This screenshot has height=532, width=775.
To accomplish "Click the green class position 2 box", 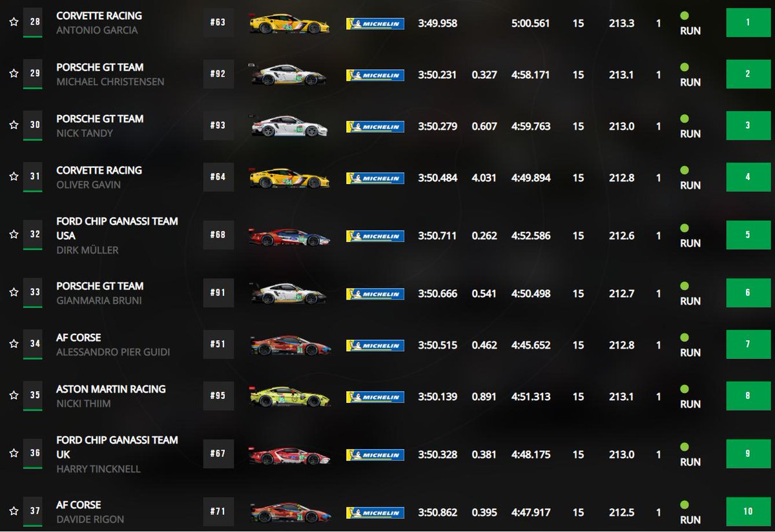I will (748, 74).
